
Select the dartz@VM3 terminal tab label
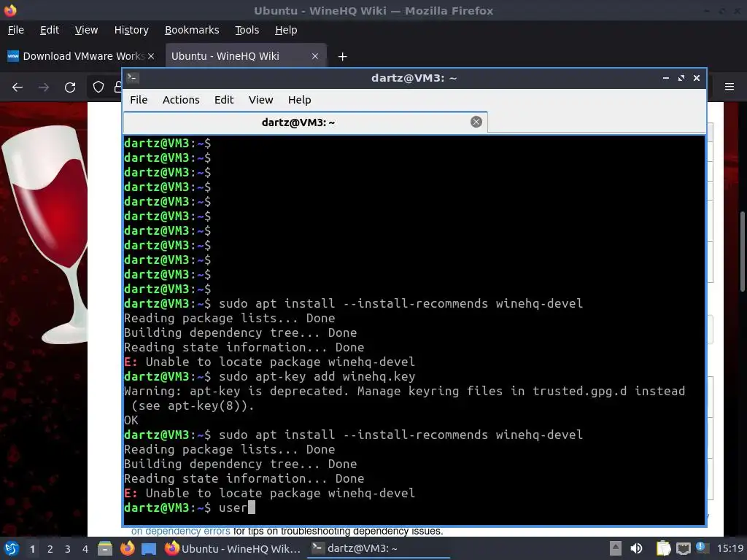coord(298,122)
